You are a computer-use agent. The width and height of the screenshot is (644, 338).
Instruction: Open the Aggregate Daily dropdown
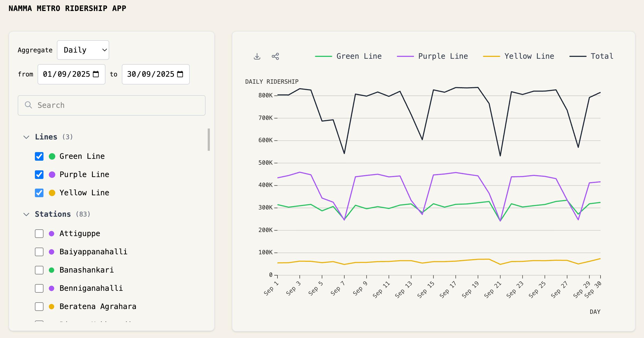[x=83, y=50]
